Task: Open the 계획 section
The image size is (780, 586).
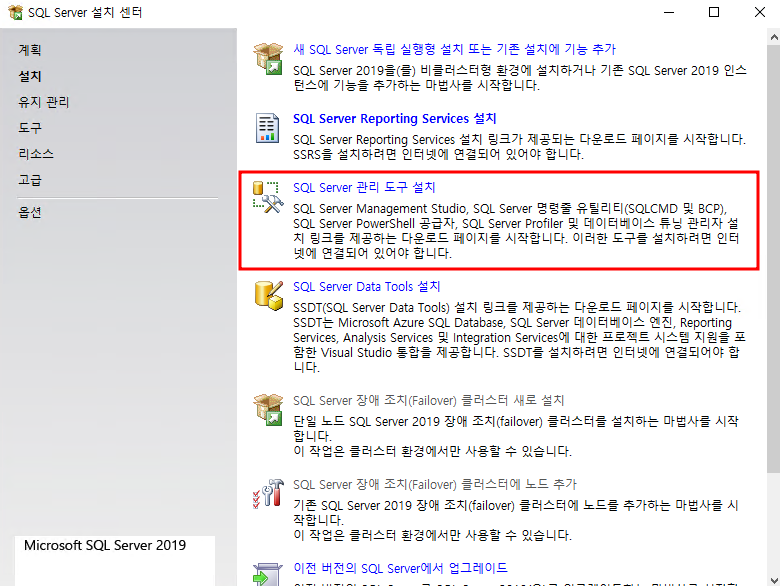Action: pyautogui.click(x=30, y=50)
